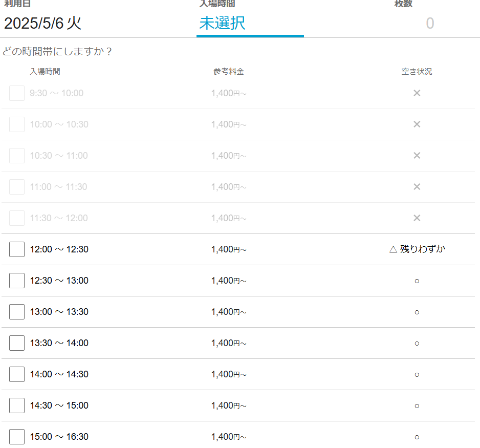Click the × sold-out icon for 10:00 ~ 10:30

[417, 124]
